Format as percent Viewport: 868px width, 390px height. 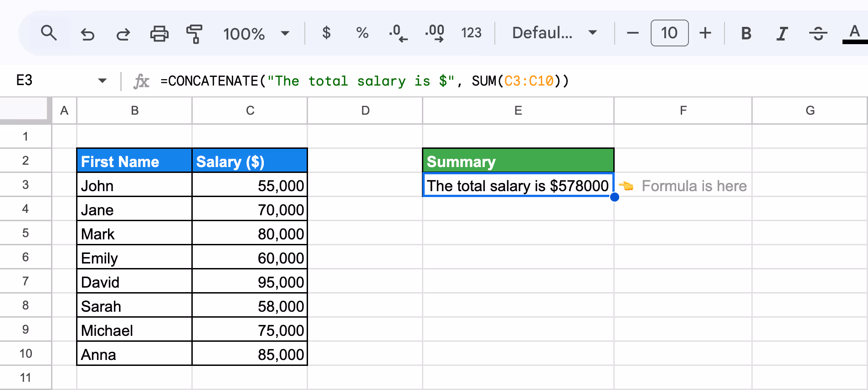362,33
